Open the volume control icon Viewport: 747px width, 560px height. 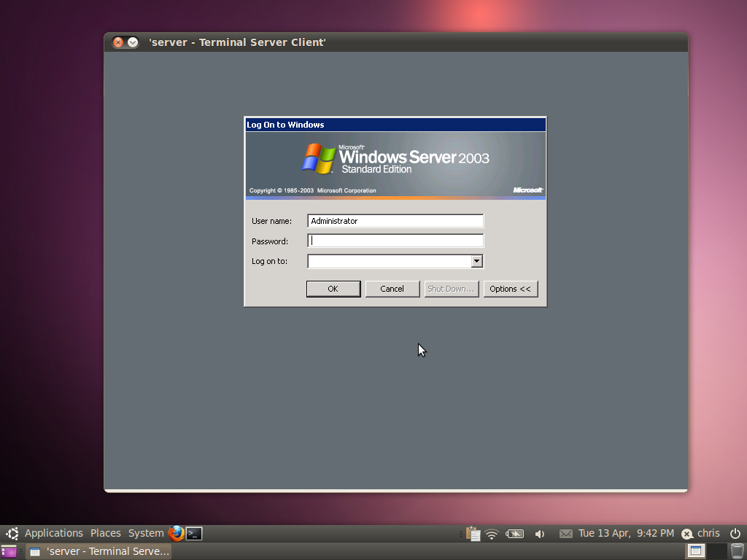[x=540, y=534]
